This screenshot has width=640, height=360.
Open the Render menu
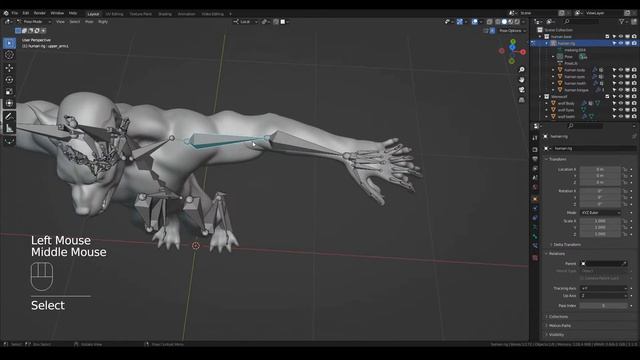pyautogui.click(x=40, y=13)
